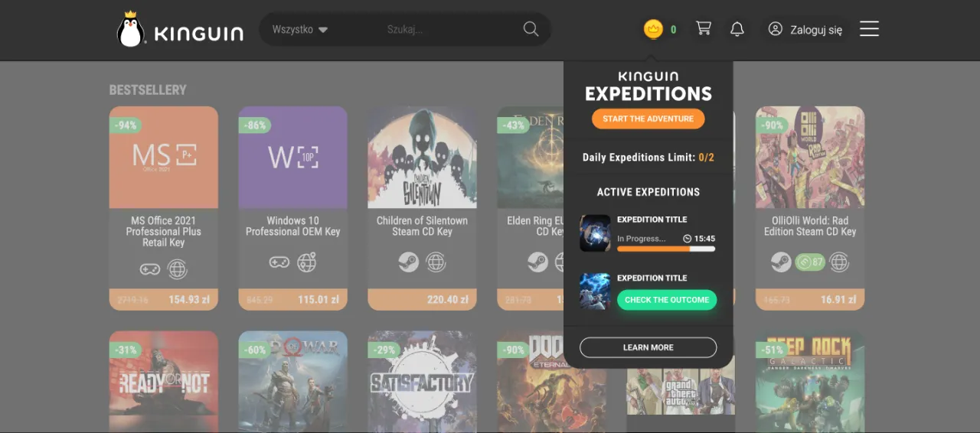Click the Daily Expeditions Limit 0/2 text
This screenshot has height=433, width=980.
pos(648,158)
